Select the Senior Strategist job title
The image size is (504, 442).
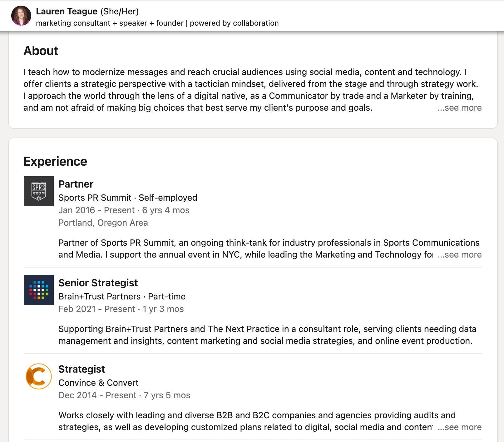pyautogui.click(x=98, y=283)
